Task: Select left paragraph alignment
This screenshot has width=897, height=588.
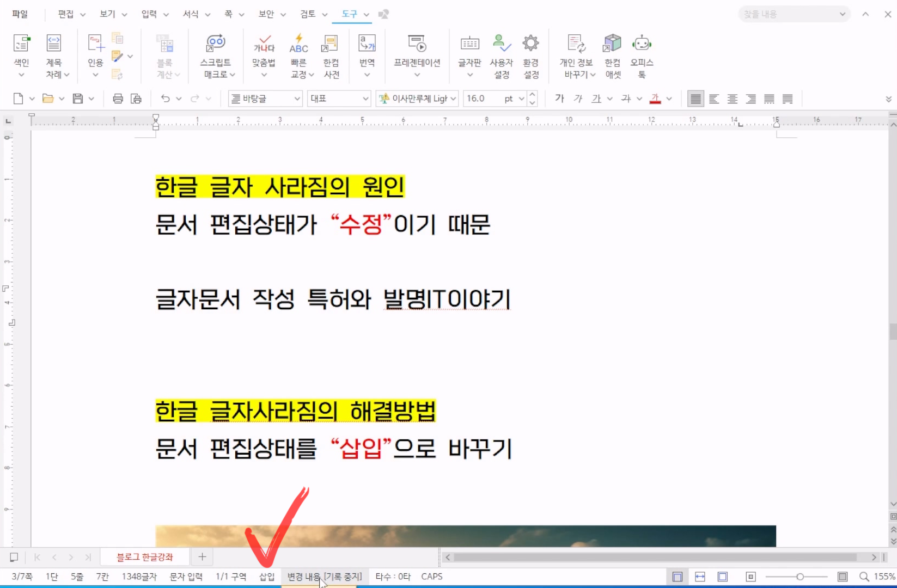Action: tap(714, 99)
